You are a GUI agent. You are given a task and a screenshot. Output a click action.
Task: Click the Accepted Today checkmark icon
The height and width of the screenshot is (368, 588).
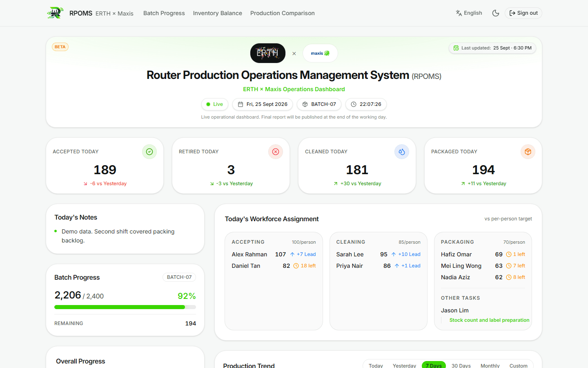pos(149,152)
